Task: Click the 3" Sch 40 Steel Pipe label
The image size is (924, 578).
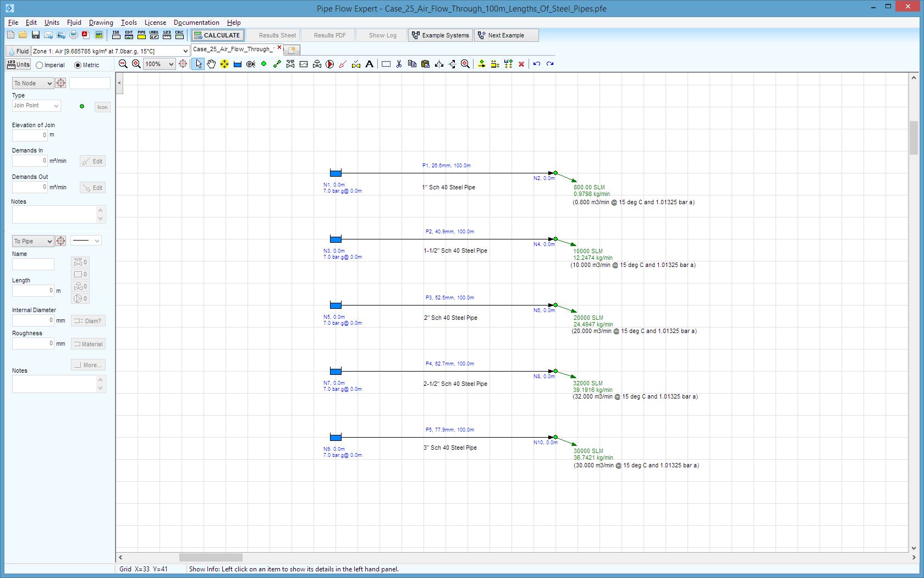Action: pyautogui.click(x=450, y=448)
